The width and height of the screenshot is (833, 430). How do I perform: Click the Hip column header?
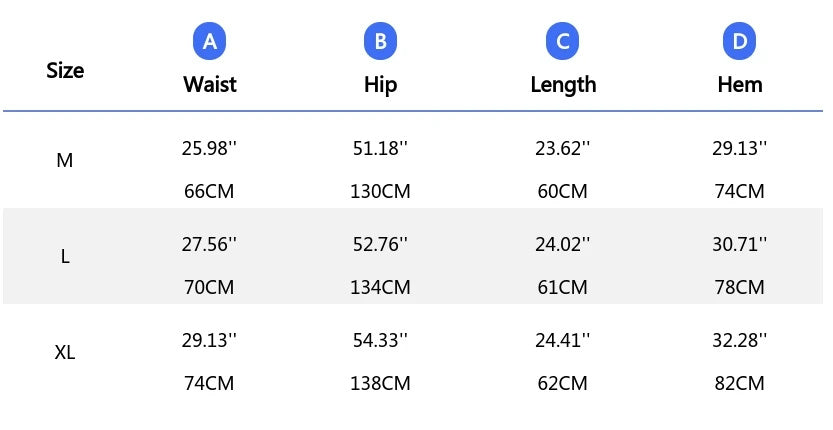[x=380, y=84]
